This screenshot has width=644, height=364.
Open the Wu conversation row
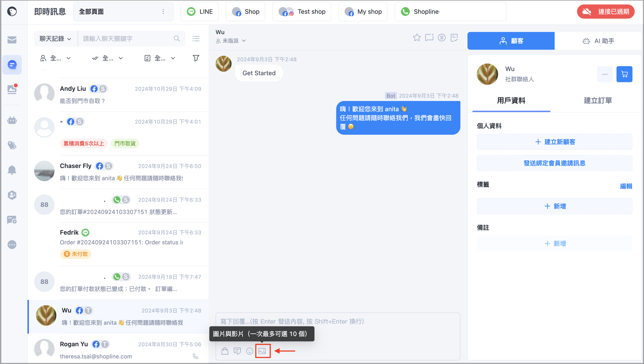click(x=118, y=316)
